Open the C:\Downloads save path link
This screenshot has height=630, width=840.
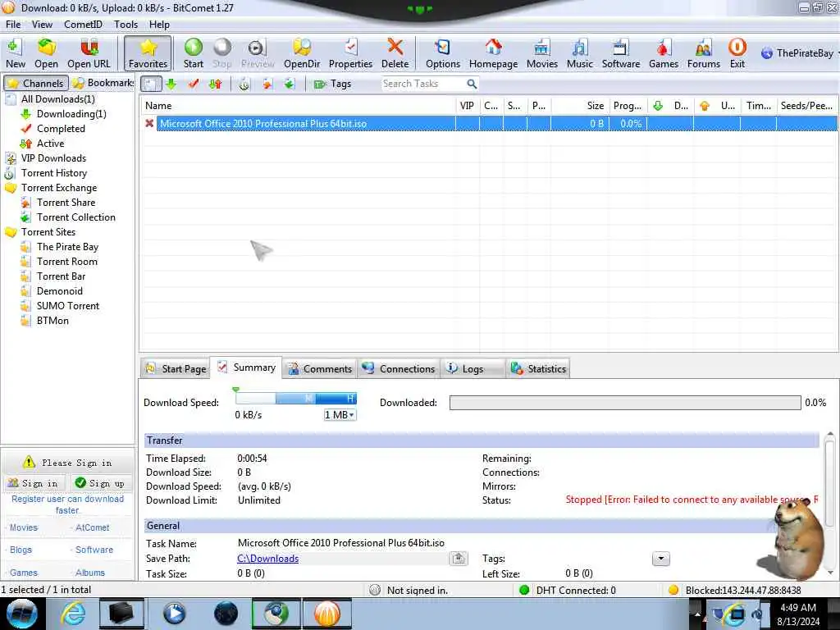coord(268,559)
